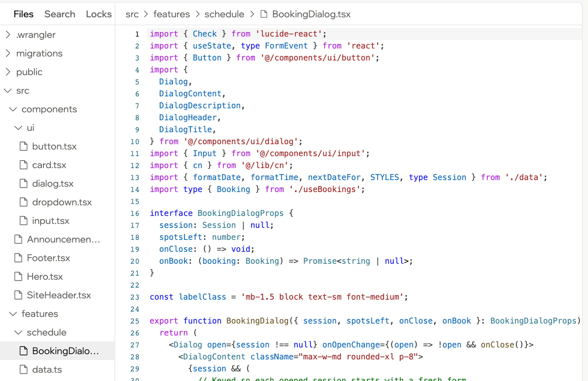588x381 pixels.
Task: Click the labelClass constant on line 23
Action: 202,297
